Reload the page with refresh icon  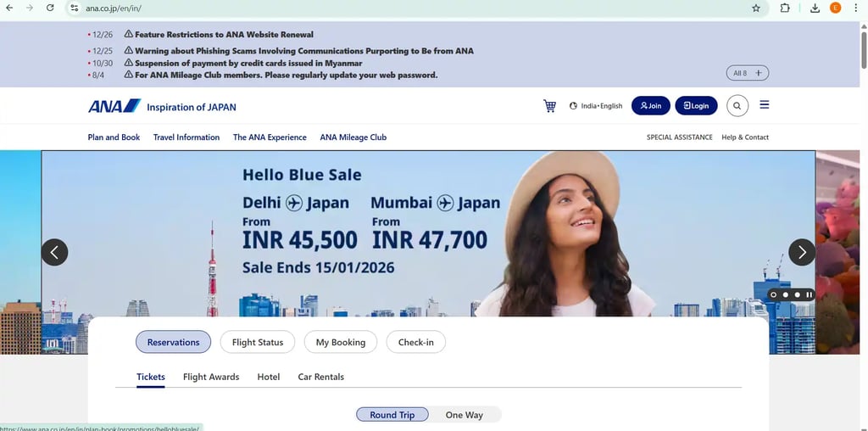click(50, 8)
